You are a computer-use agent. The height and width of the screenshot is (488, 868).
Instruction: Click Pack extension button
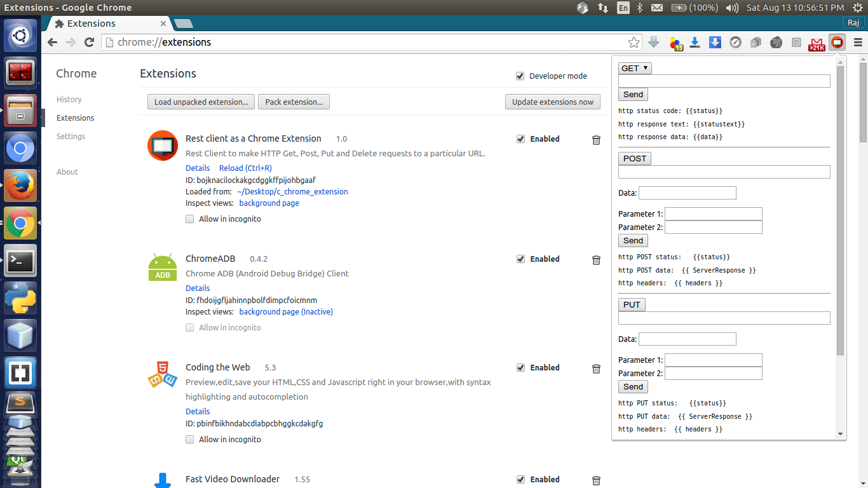pyautogui.click(x=294, y=102)
